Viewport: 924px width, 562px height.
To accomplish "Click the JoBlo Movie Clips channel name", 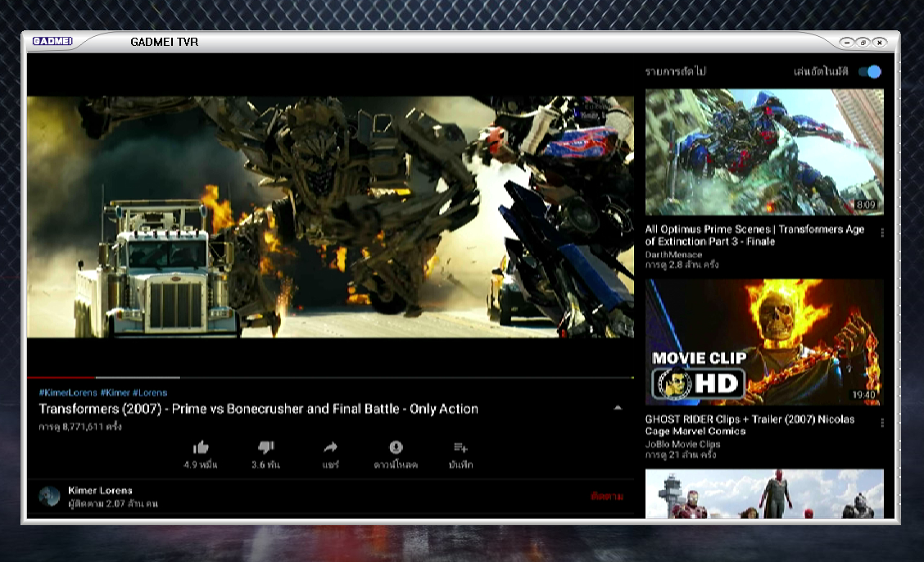I will (x=682, y=444).
